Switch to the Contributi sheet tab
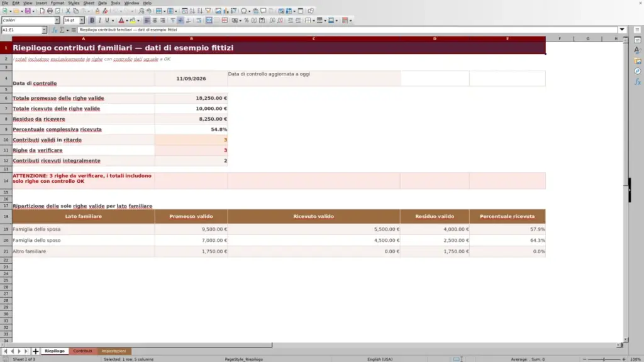This screenshot has width=644, height=362. pyautogui.click(x=82, y=351)
